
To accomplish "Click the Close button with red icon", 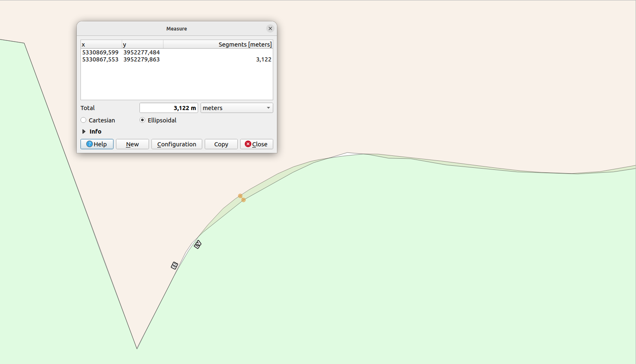I will coord(256,144).
